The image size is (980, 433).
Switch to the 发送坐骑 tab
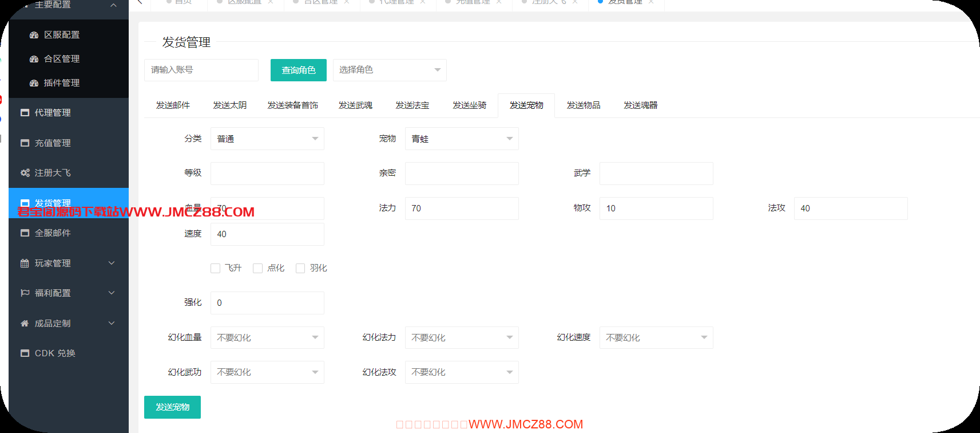[470, 105]
